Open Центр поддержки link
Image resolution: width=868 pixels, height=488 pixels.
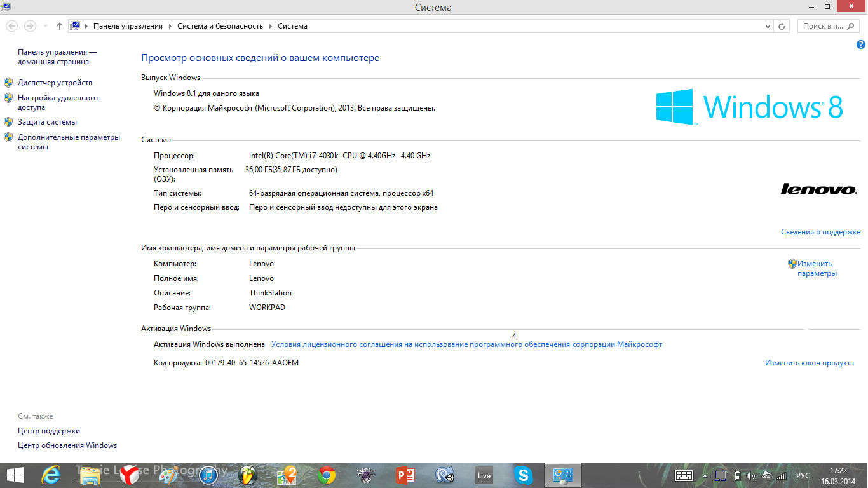49,431
